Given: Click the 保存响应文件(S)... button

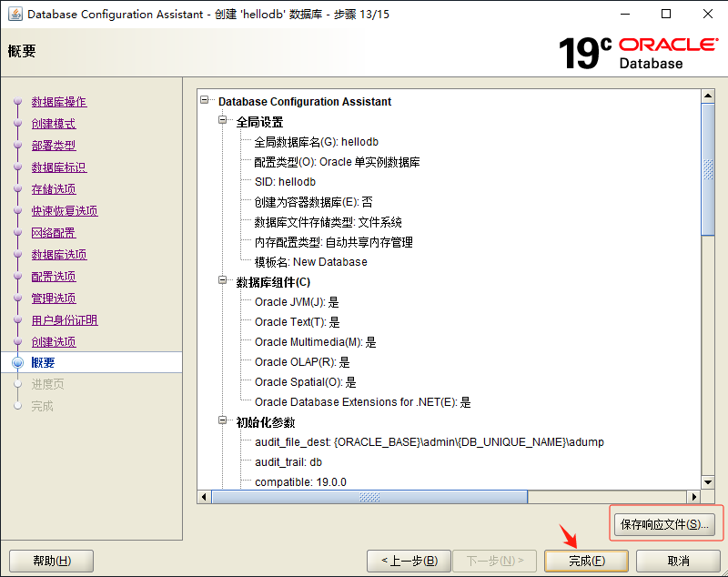Looking at the screenshot, I should [x=664, y=524].
